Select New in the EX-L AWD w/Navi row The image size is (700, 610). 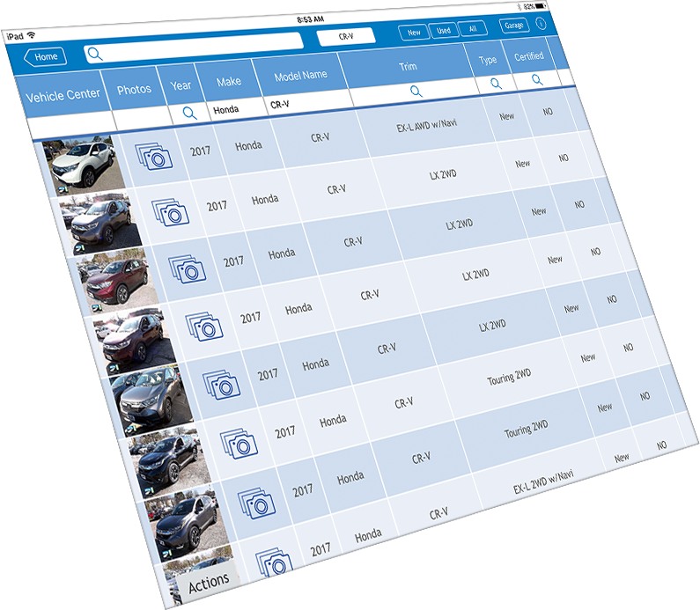(506, 116)
